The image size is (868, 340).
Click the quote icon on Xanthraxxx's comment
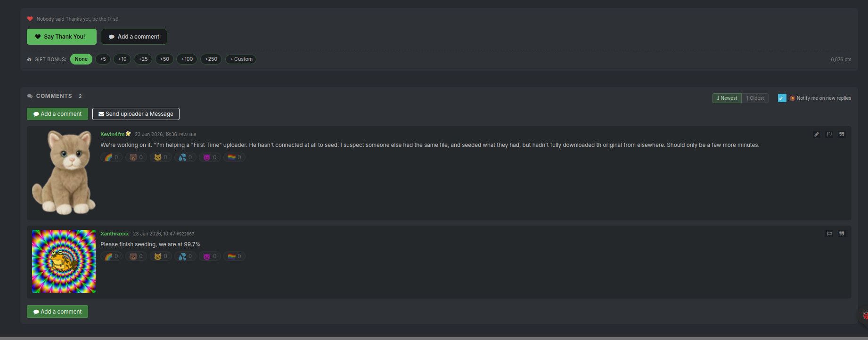(x=842, y=234)
